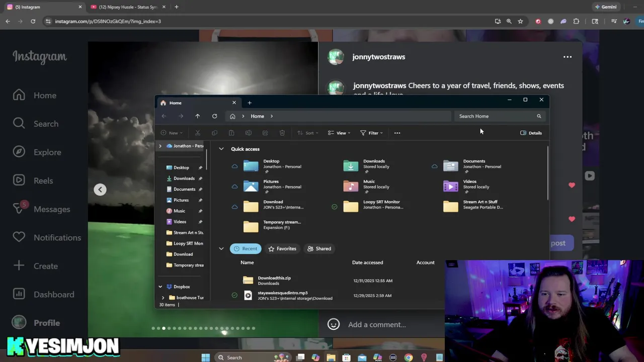Viewport: 644px width, 362px height.
Task: Like the comment with the upper heart icon
Action: (572, 185)
